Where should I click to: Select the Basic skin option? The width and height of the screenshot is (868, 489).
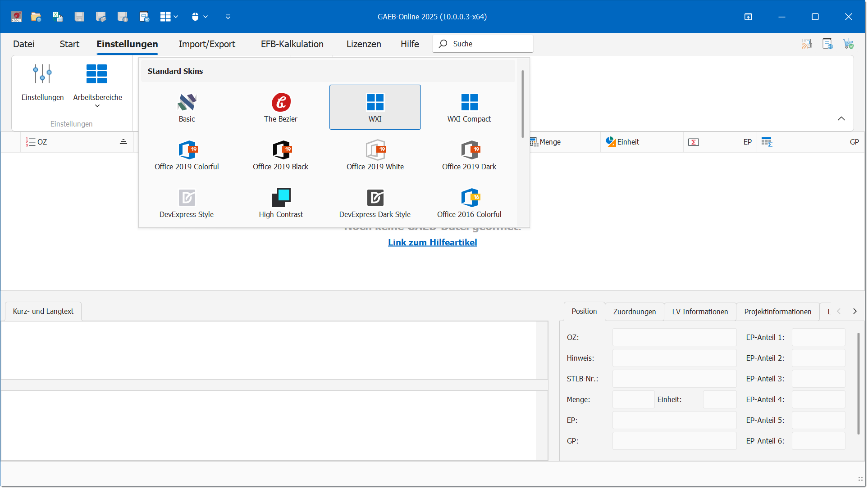pyautogui.click(x=187, y=108)
